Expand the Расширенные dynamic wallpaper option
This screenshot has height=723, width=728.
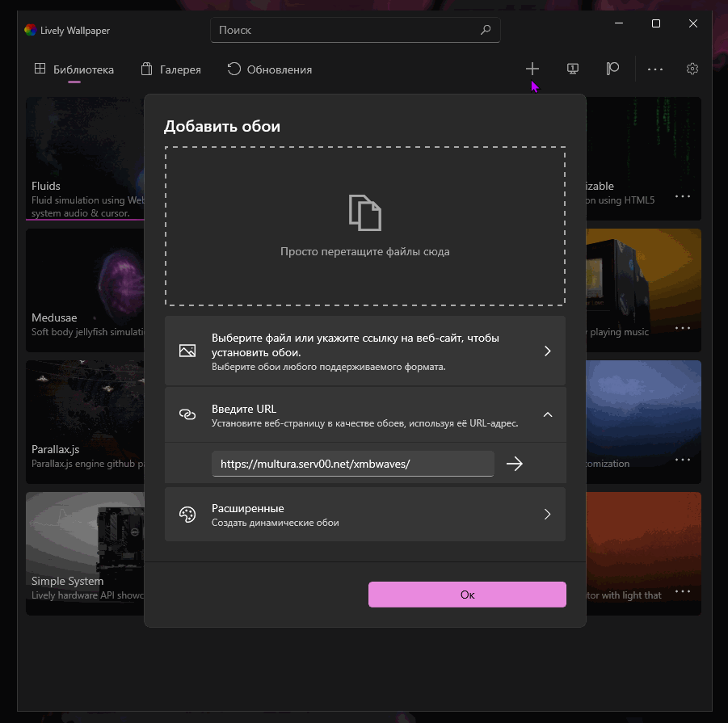click(x=547, y=515)
